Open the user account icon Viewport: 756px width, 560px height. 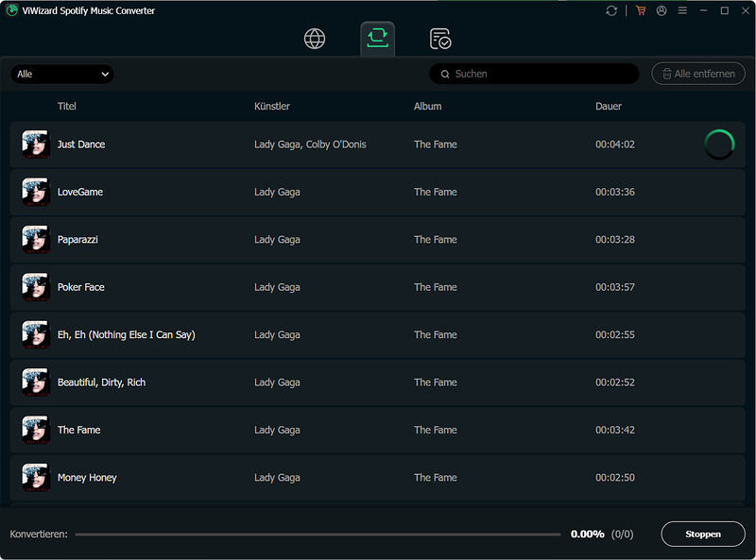pos(661,10)
